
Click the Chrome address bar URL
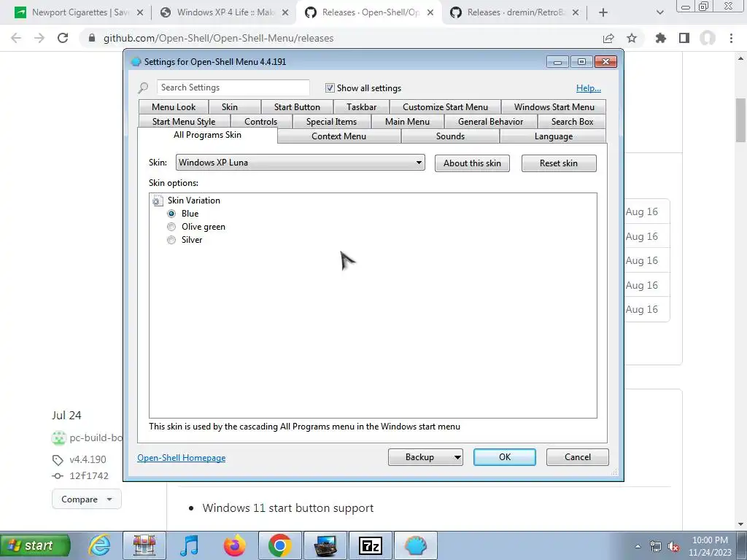click(x=218, y=38)
